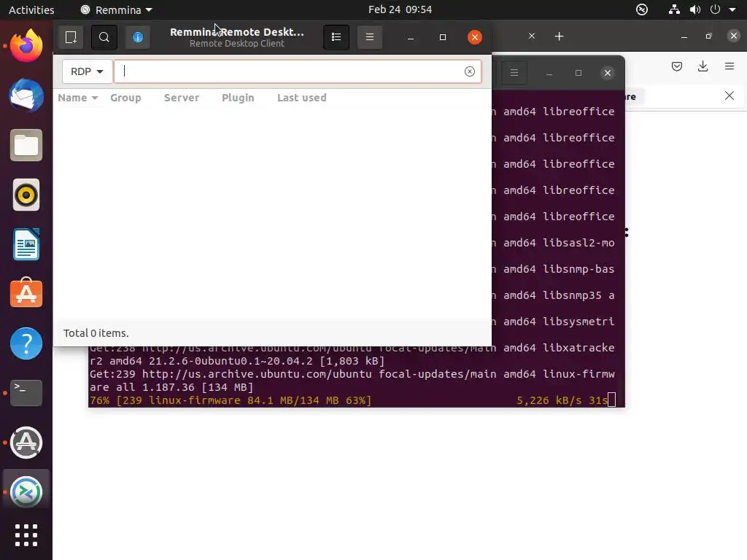Clear the quick connect field with X icon
The height and width of the screenshot is (560, 747).
coord(470,71)
